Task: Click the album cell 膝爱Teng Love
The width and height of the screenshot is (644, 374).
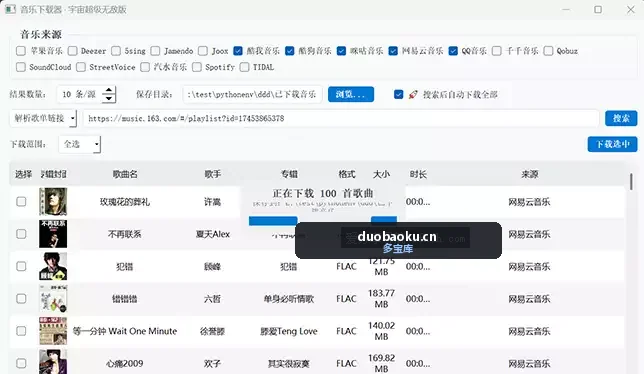Action: [289, 331]
